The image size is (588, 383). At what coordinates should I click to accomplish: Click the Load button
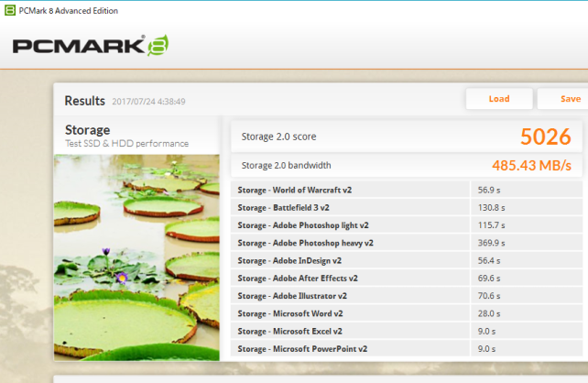(499, 99)
